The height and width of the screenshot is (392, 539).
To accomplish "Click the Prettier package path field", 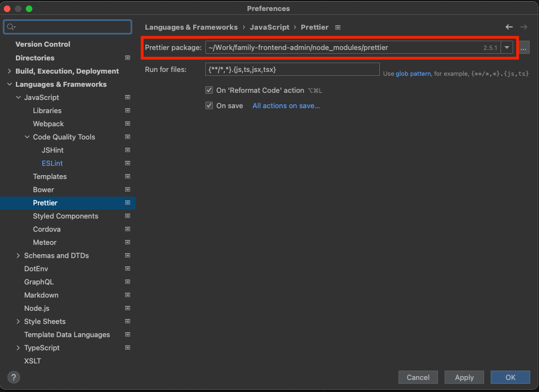I will pos(353,47).
